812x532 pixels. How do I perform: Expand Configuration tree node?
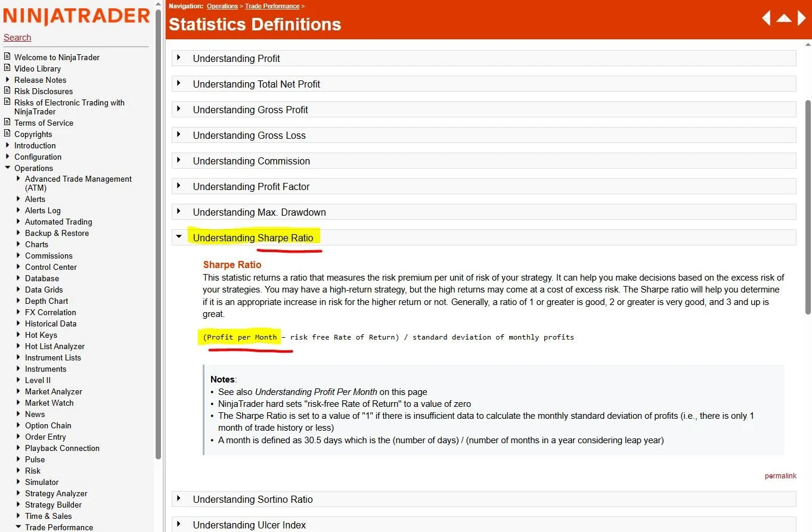point(7,156)
